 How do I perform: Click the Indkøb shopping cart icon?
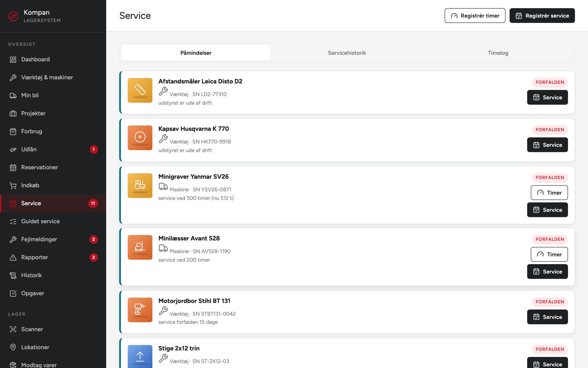pos(13,185)
